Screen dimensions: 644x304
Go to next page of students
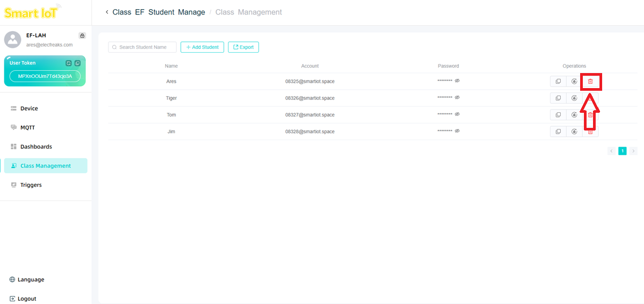point(633,151)
